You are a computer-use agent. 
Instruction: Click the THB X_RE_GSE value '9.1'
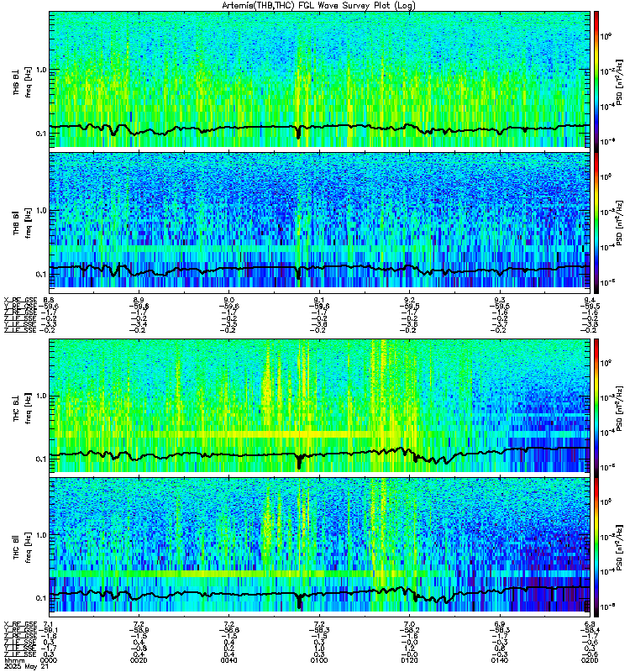(x=319, y=300)
